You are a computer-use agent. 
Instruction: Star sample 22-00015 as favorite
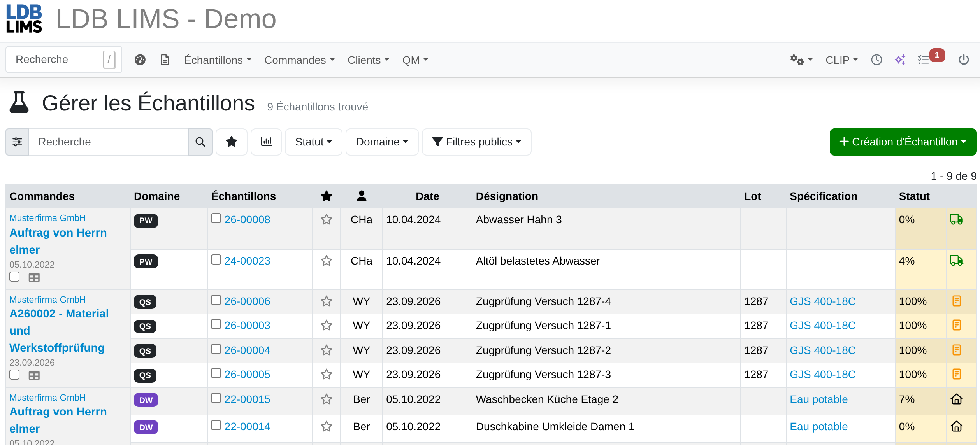coord(327,399)
